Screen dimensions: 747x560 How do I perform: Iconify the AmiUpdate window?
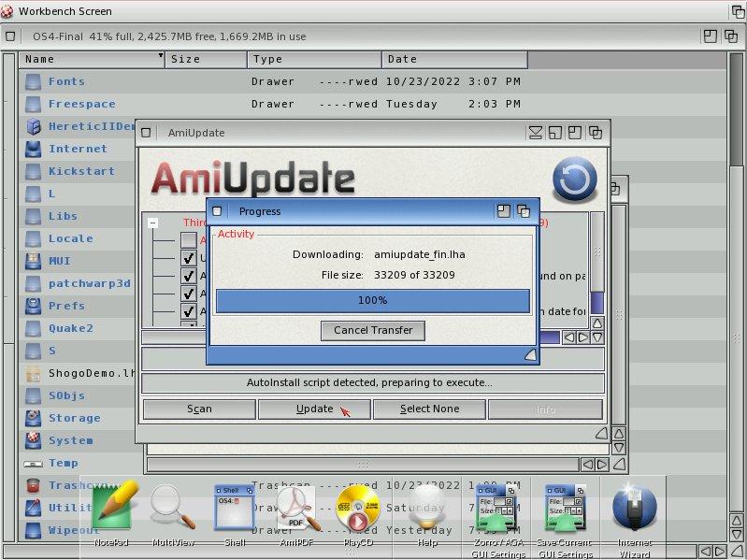[535, 133]
